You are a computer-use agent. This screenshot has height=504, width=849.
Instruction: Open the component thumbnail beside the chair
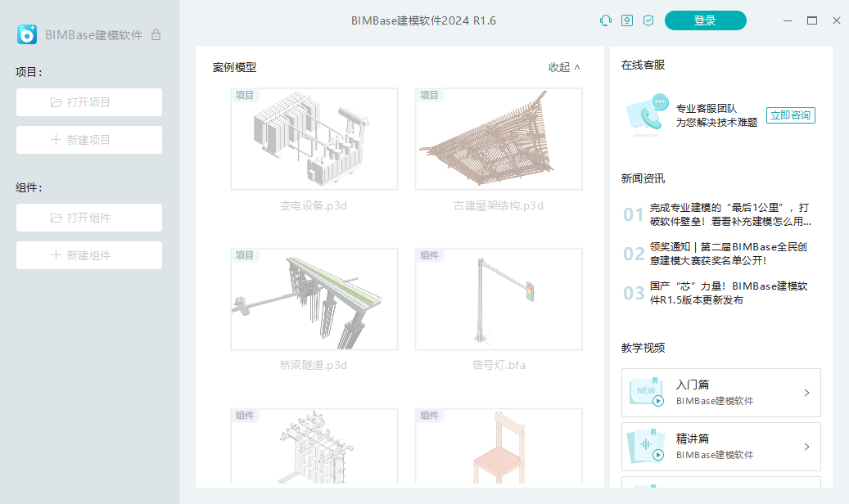pos(314,446)
